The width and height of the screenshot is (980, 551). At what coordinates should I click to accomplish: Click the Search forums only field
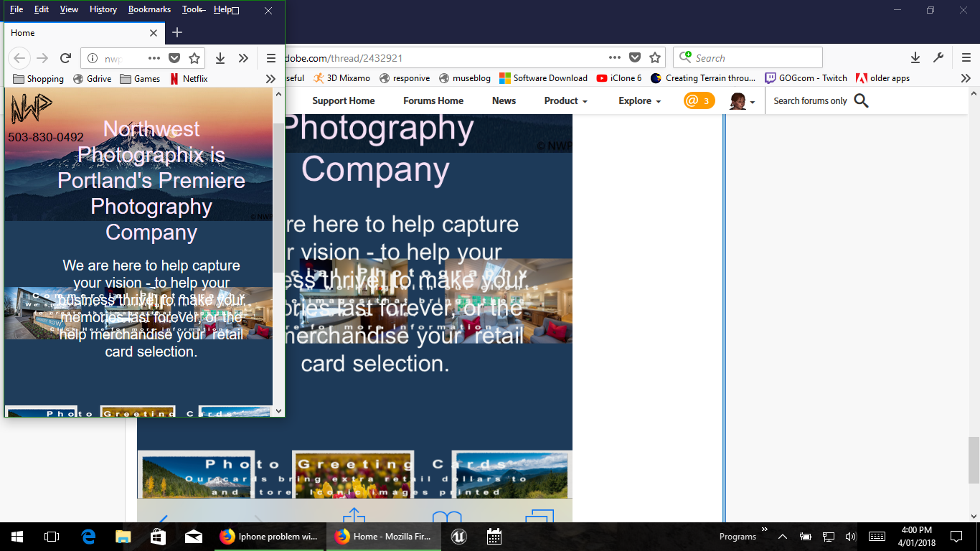point(810,101)
